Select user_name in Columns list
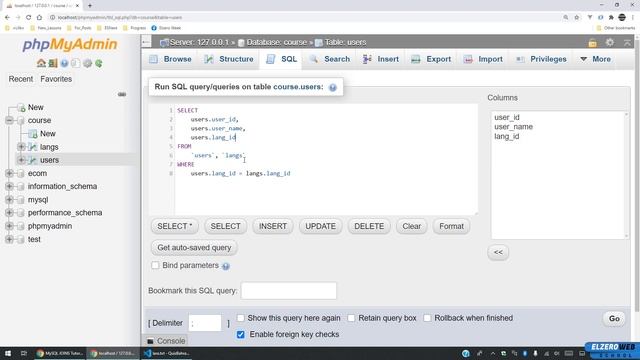 point(513,127)
